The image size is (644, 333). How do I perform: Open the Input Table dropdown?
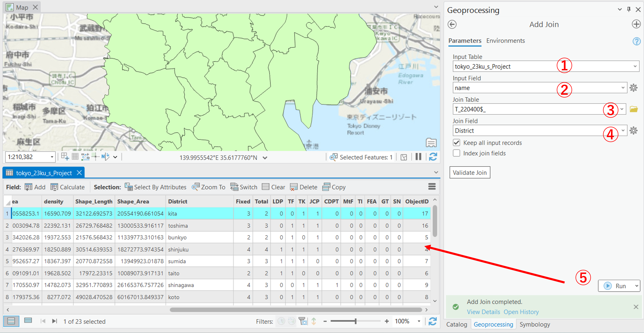point(635,66)
